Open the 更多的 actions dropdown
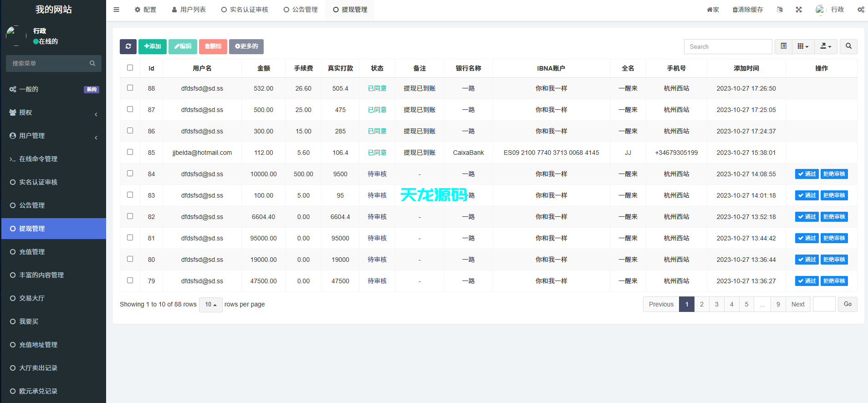This screenshot has width=868, height=403. pyautogui.click(x=246, y=46)
